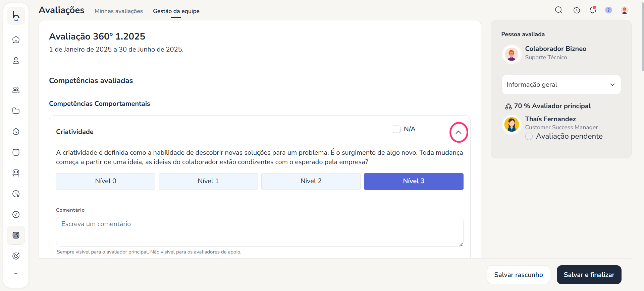Click the Escreva um comentário text field
644x291 pixels.
click(259, 231)
